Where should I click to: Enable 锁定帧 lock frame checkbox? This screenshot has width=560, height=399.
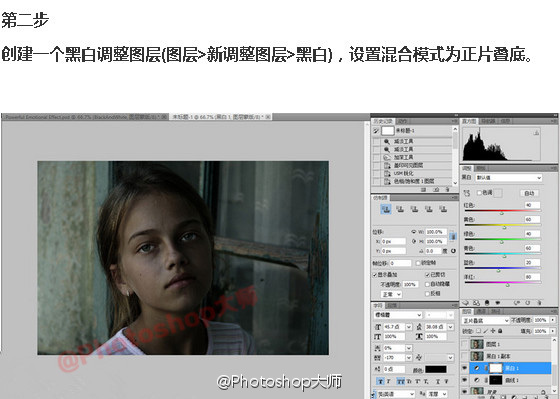click(418, 263)
